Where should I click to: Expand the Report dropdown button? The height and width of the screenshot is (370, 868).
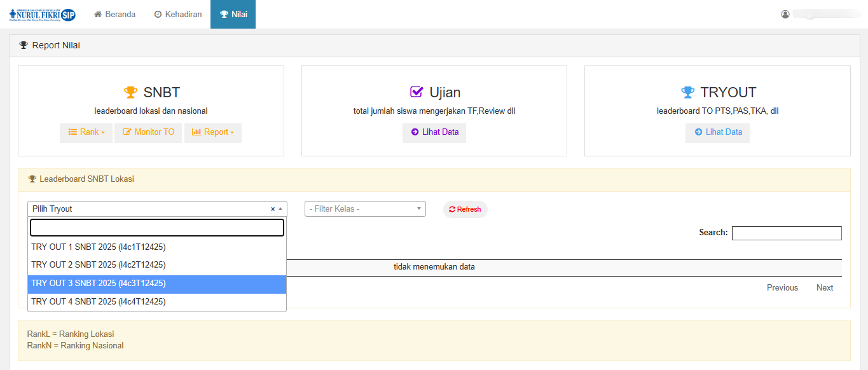212,132
